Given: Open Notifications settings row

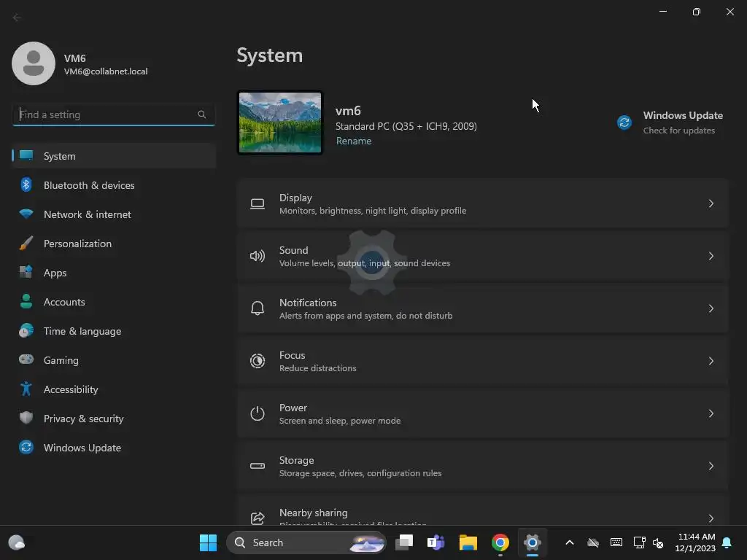Looking at the screenshot, I should [x=483, y=308].
